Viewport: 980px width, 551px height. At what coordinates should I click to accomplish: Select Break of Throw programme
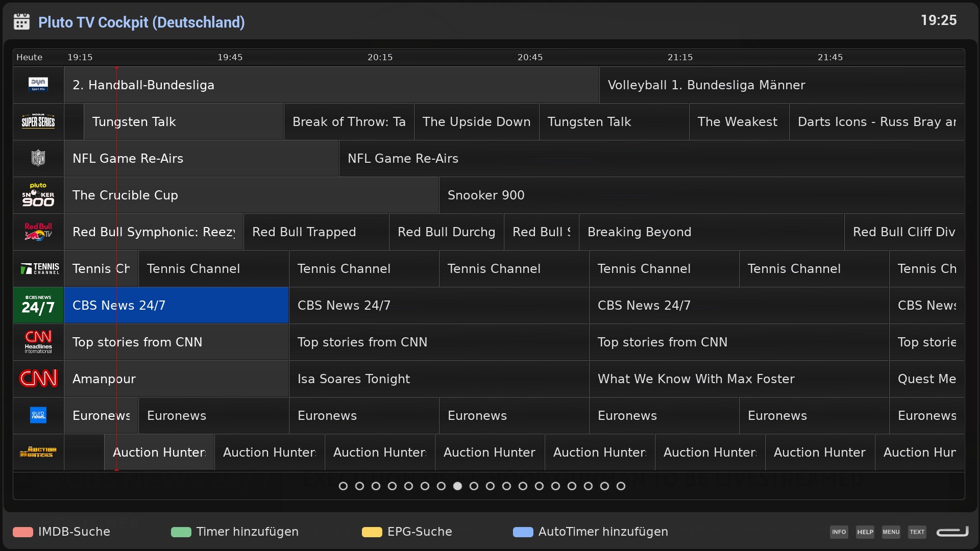(x=349, y=121)
